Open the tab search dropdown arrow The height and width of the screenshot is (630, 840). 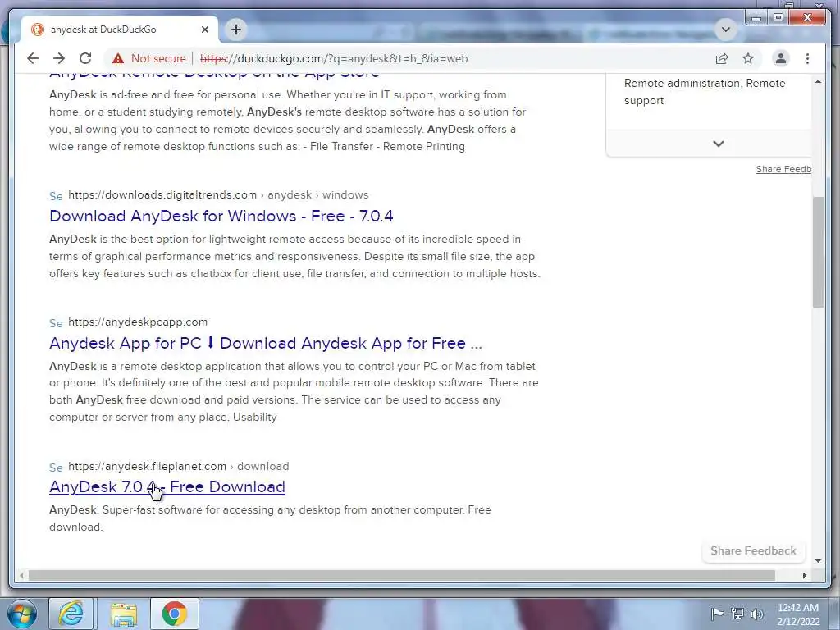726,29
